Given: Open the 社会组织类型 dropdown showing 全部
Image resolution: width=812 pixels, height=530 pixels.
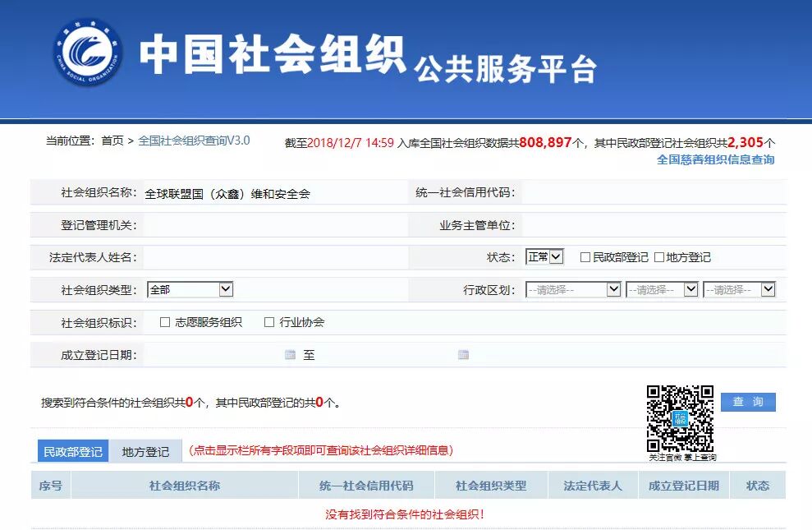Looking at the screenshot, I should click(190, 289).
